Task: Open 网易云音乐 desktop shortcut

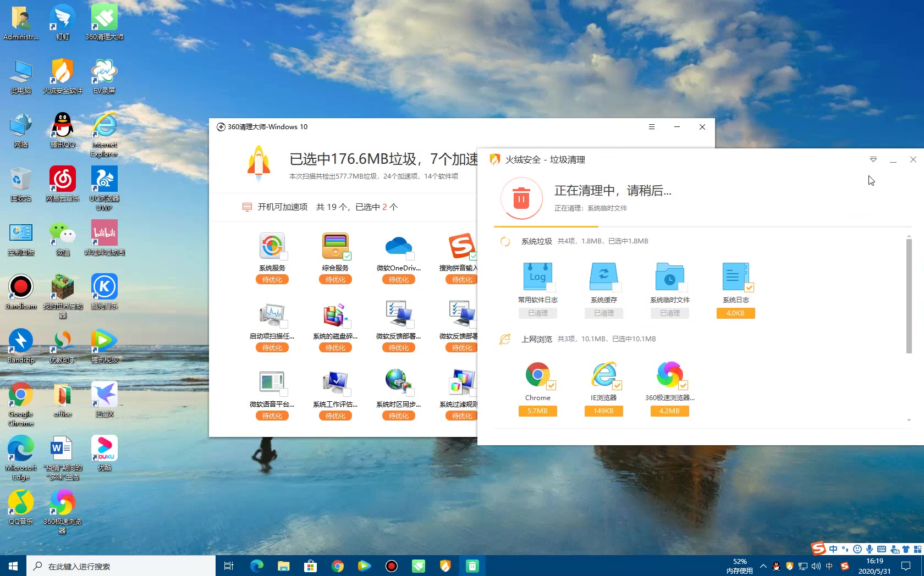Action: click(63, 184)
